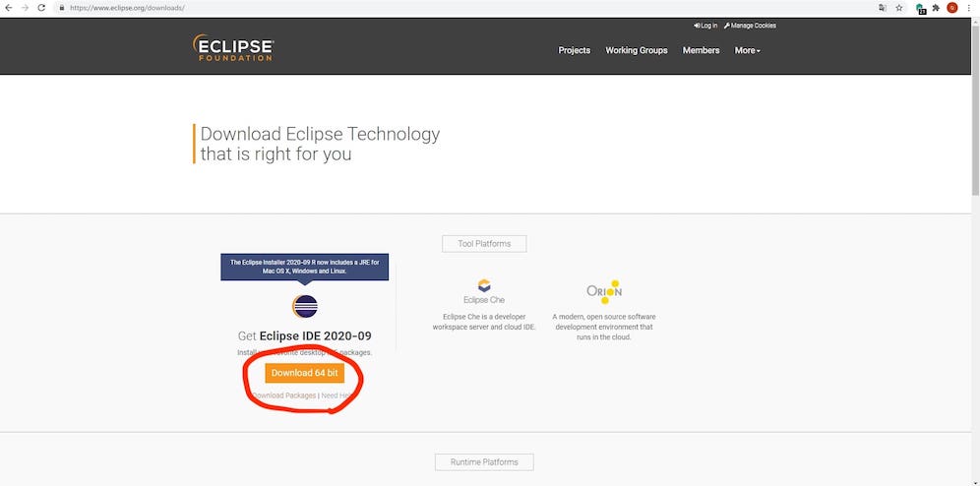Open the translate page icon
This screenshot has width=980, height=486.
(x=883, y=8)
